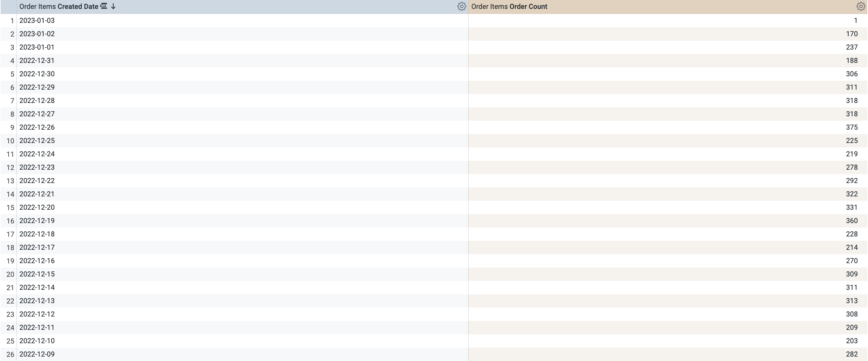Click order count value 228
Screen dimensions: 868x361
pyautogui.click(x=852, y=234)
